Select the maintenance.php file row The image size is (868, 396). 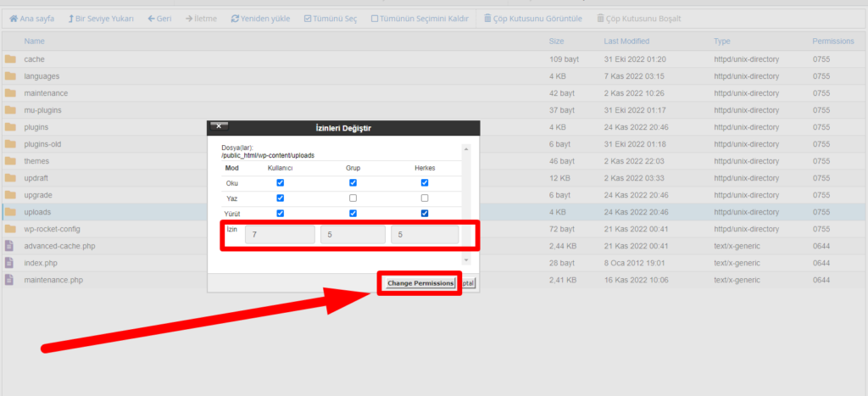coord(53,280)
